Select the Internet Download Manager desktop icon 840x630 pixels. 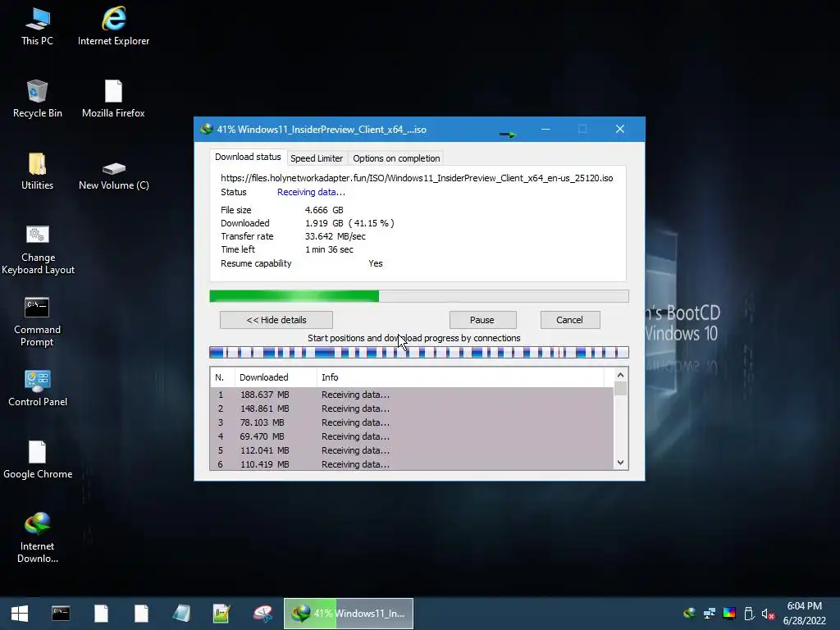coord(37,537)
